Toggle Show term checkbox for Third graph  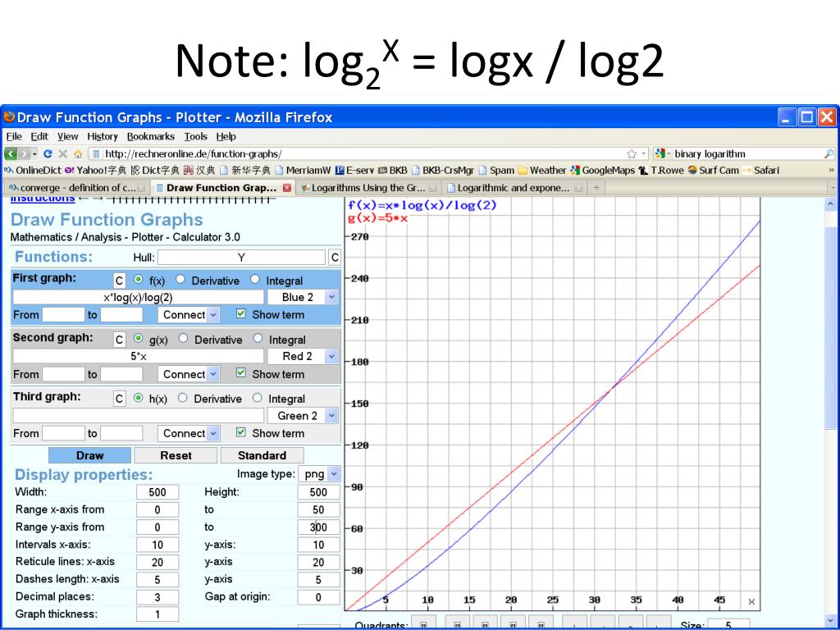point(241,432)
